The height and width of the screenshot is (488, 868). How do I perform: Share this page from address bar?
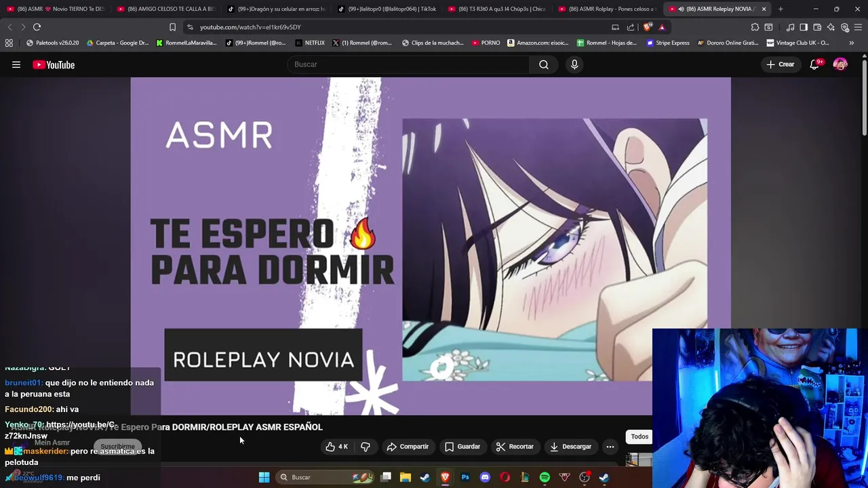click(x=631, y=27)
